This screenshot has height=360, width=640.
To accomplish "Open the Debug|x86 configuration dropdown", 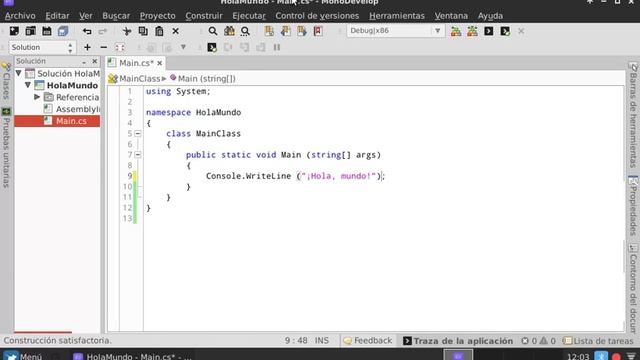I will point(395,31).
